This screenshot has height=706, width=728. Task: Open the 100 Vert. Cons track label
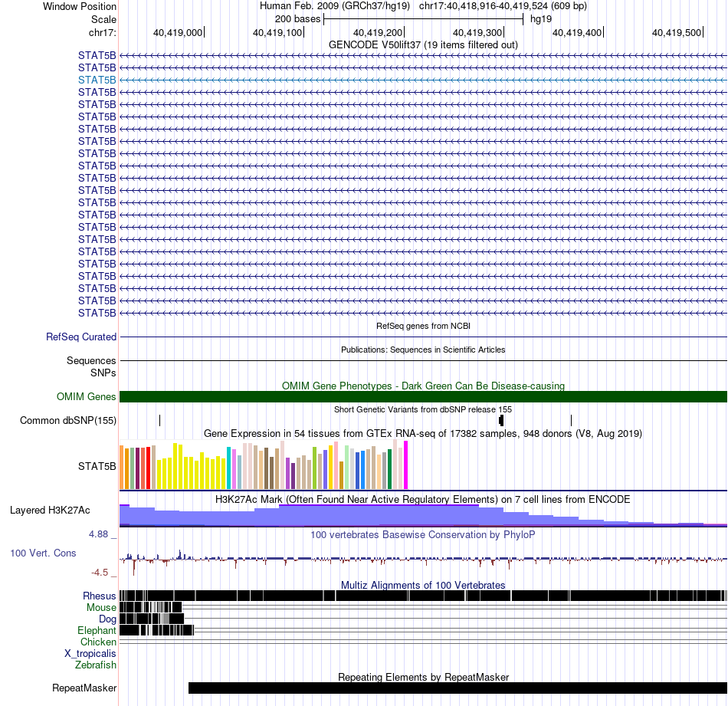[43, 553]
